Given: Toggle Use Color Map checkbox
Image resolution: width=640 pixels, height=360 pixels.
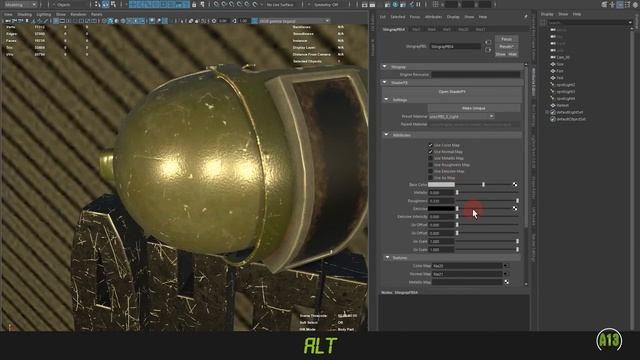Looking at the screenshot, I should click(430, 145).
